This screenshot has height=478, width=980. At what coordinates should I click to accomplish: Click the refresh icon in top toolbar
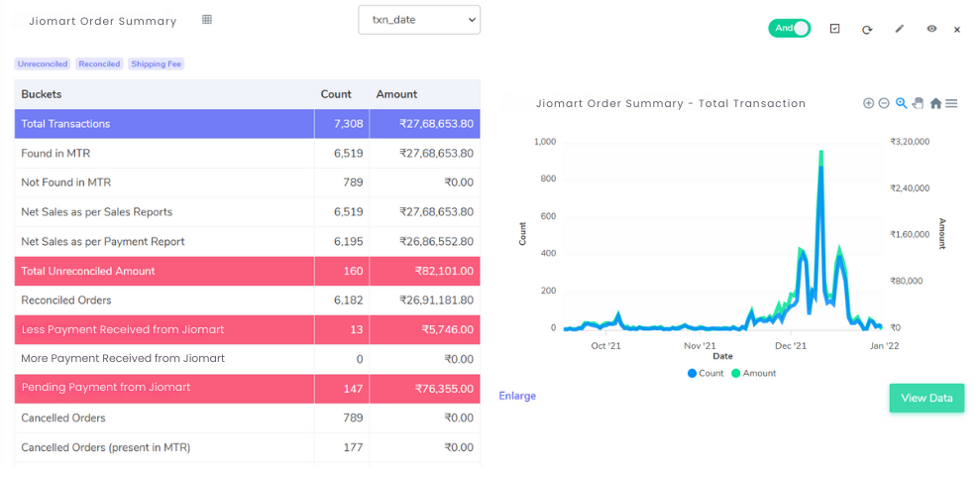(867, 30)
